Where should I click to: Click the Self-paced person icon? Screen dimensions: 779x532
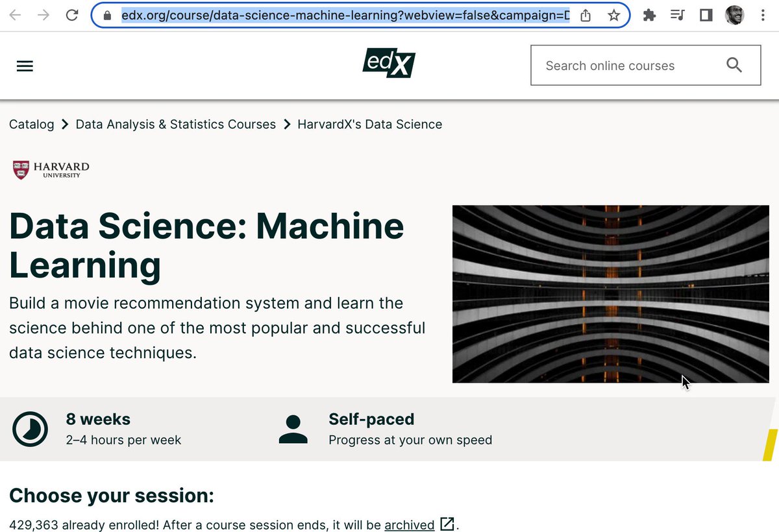(293, 429)
